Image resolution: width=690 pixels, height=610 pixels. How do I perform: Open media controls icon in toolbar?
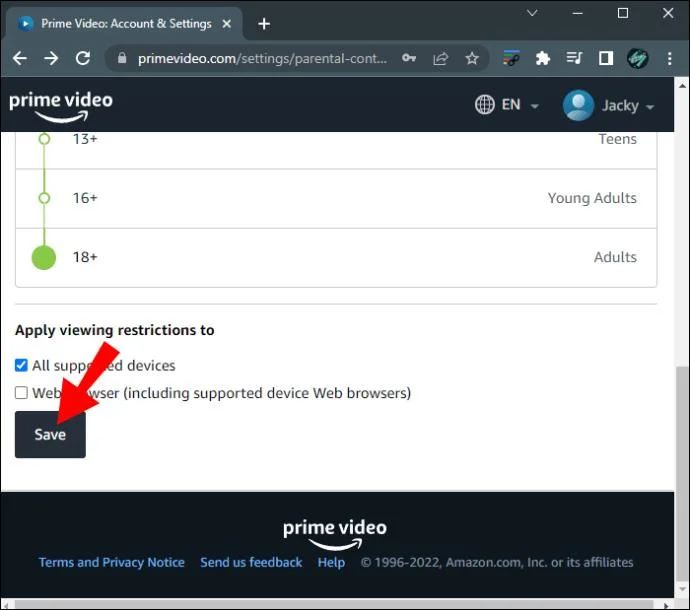click(574, 58)
